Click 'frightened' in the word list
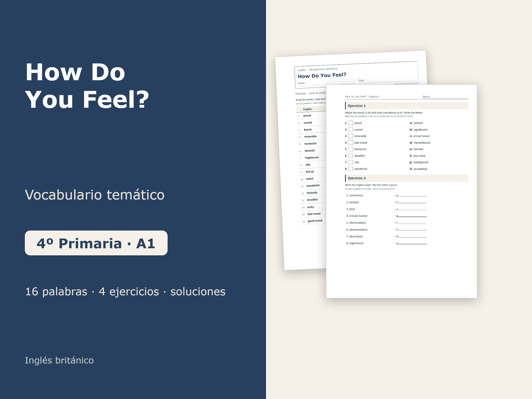The width and height of the screenshot is (532, 399). pyautogui.click(x=311, y=157)
